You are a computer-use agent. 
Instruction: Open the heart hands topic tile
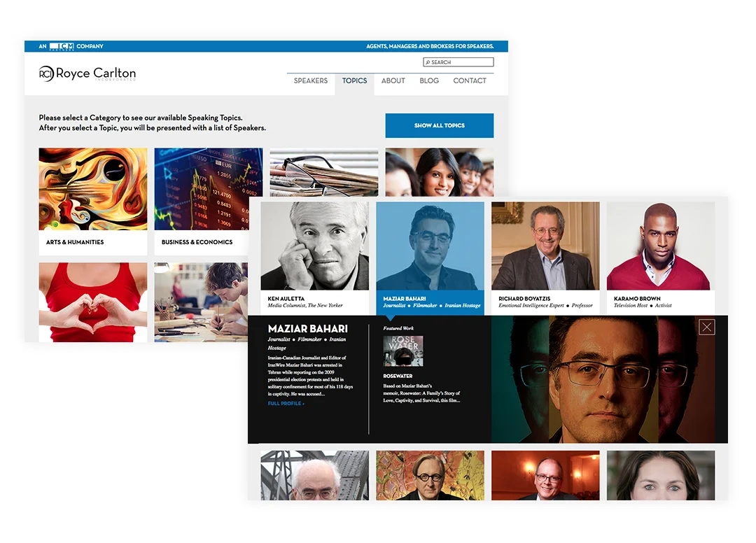[93, 302]
